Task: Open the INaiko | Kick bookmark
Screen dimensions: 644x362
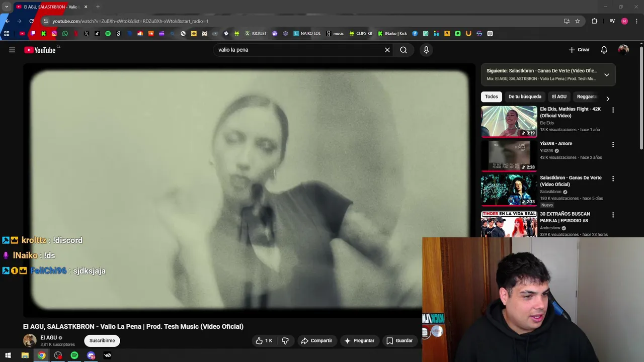Action: click(392, 34)
